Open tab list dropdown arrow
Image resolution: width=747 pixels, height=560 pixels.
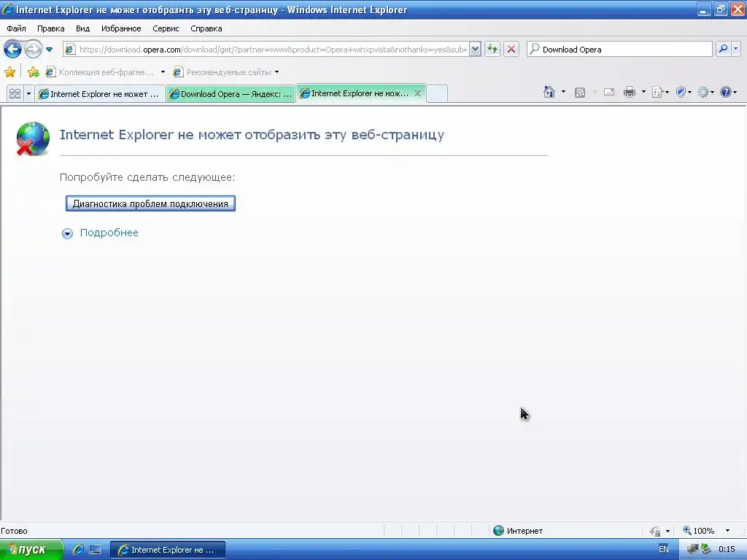coord(28,93)
